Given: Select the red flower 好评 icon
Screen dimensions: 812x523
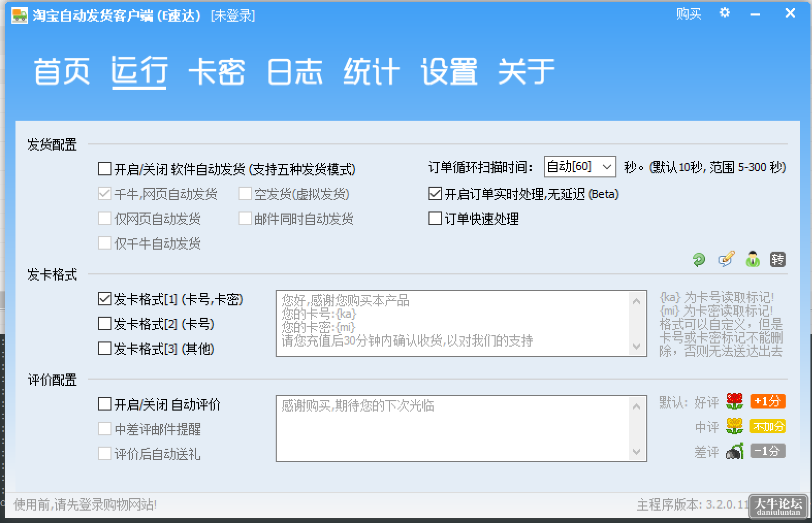Looking at the screenshot, I should coord(735,401).
